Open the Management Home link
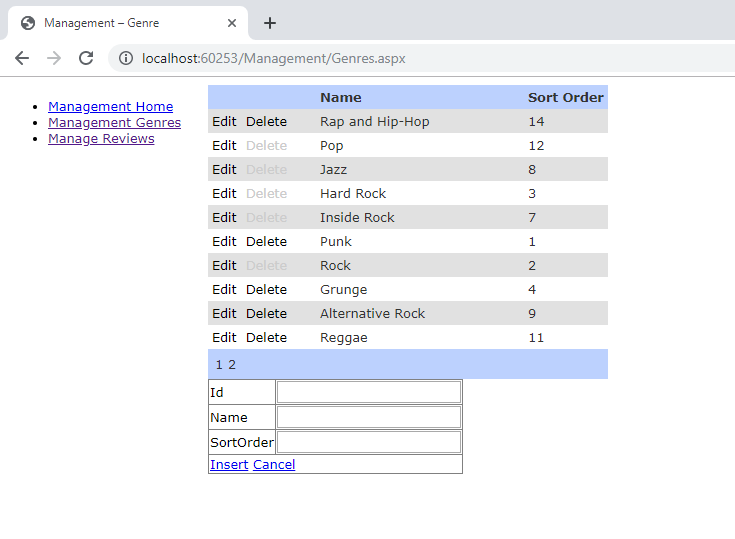735x539 pixels. [x=110, y=107]
